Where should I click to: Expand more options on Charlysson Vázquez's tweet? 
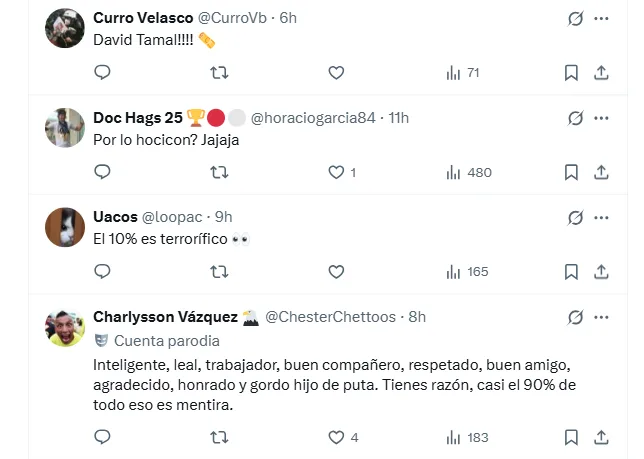click(x=601, y=317)
